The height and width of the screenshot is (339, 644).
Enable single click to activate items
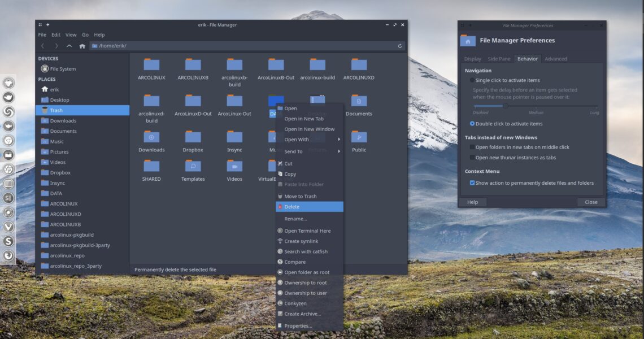[472, 80]
